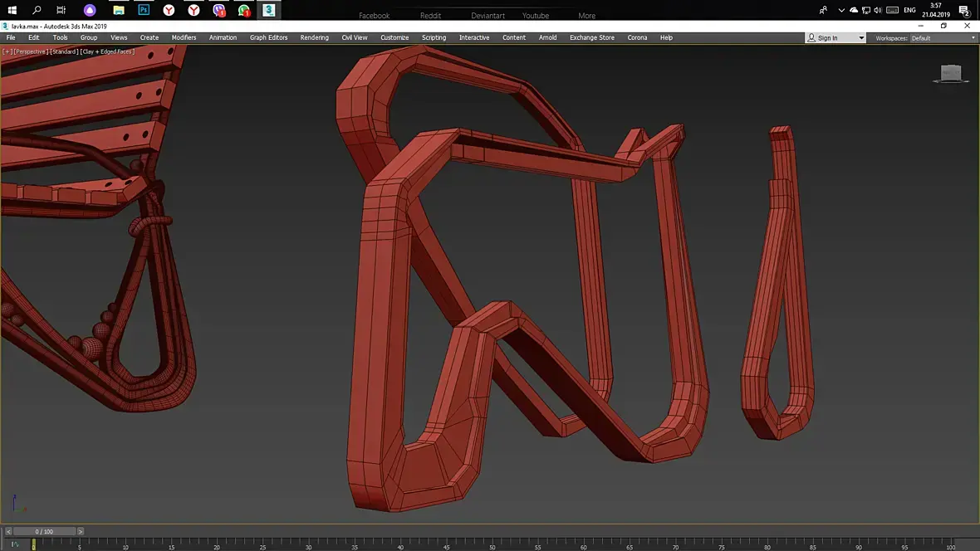Click the viewport [+] general settings label
This screenshot has height=551, width=980.
(7, 51)
